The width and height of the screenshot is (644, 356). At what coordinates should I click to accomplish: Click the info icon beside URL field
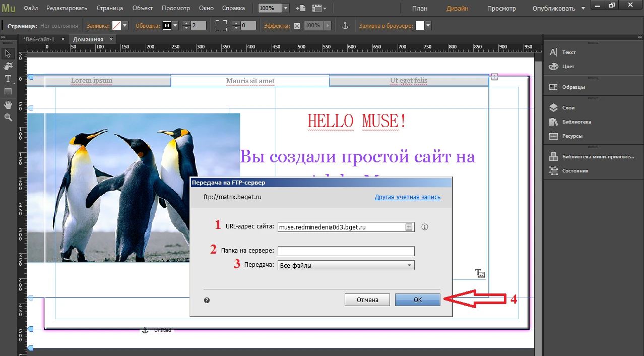(x=424, y=227)
